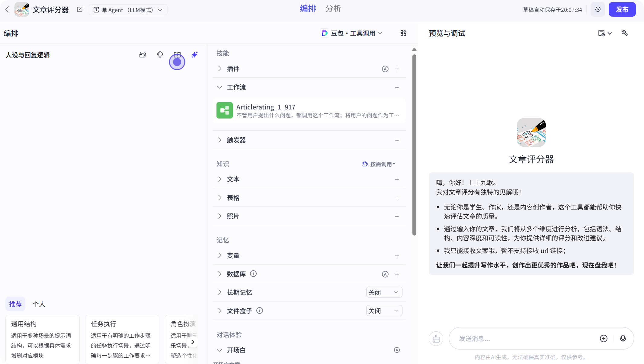644x364 pixels.
Task: Add a new 工作流 with plus
Action: pyautogui.click(x=397, y=87)
